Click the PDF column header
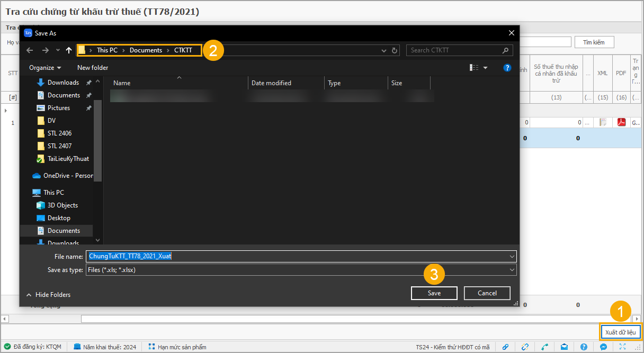644x353 pixels. 621,73
